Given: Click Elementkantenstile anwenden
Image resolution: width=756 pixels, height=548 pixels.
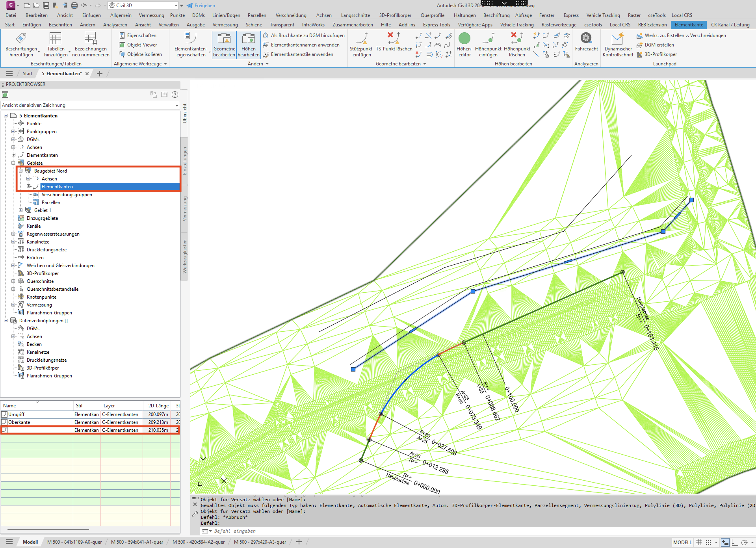Looking at the screenshot, I should click(298, 54).
